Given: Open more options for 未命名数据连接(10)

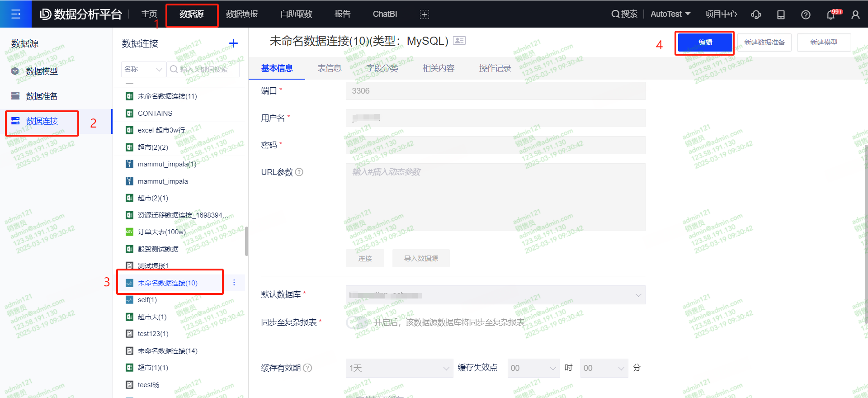Looking at the screenshot, I should (234, 283).
